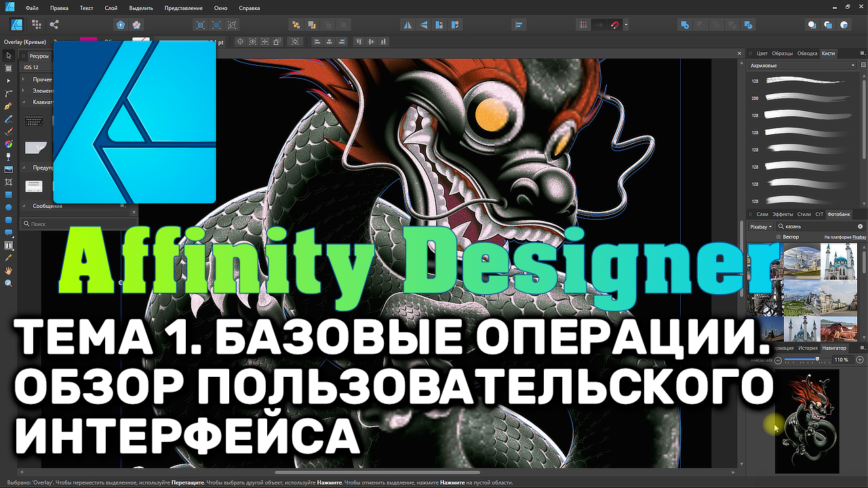Click the navigator zoom in plus button
This screenshot has width=868, height=488.
pyautogui.click(x=861, y=360)
